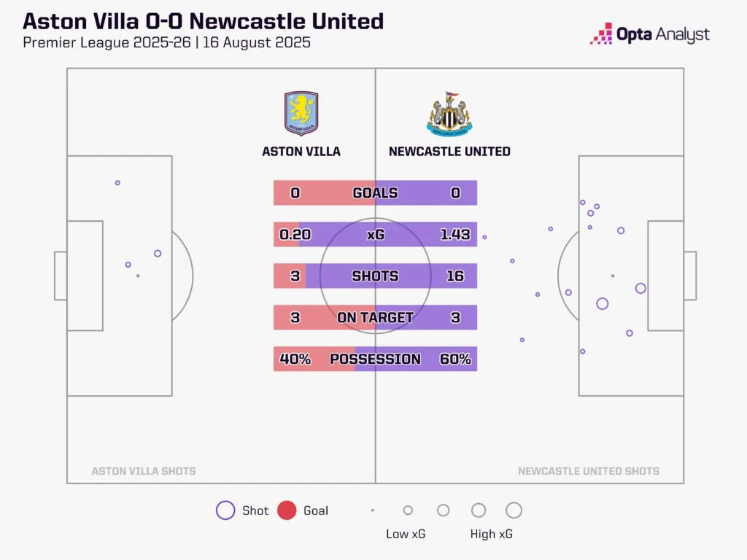This screenshot has width=747, height=560.
Task: Click the NEWCASTLE UNITED team name
Action: click(449, 152)
